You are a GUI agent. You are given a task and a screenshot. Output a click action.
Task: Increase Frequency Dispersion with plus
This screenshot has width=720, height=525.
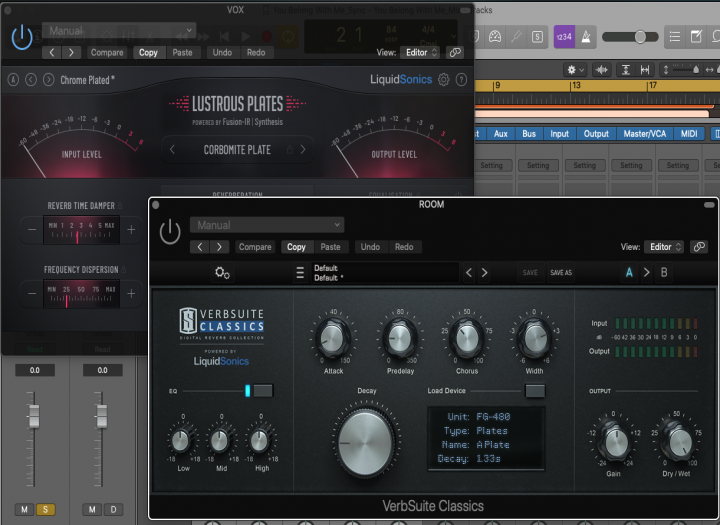click(x=131, y=293)
